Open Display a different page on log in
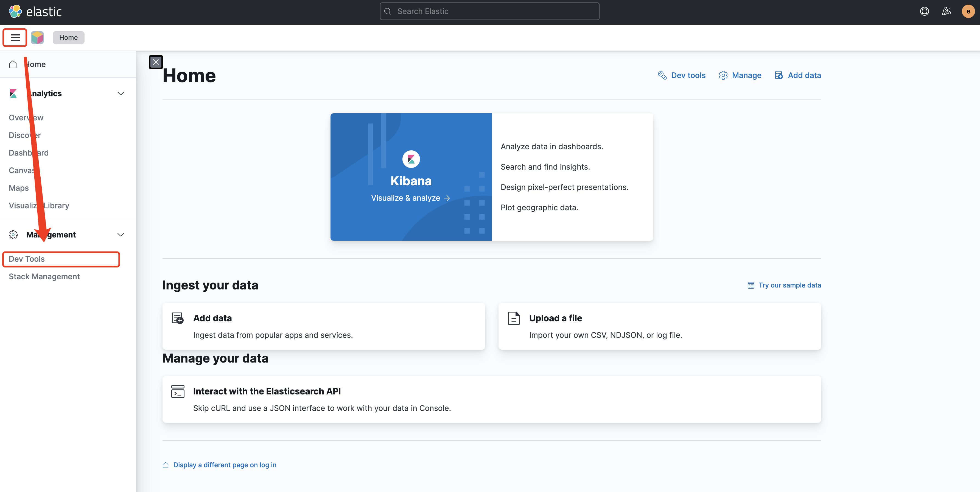The height and width of the screenshot is (492, 980). pos(225,465)
